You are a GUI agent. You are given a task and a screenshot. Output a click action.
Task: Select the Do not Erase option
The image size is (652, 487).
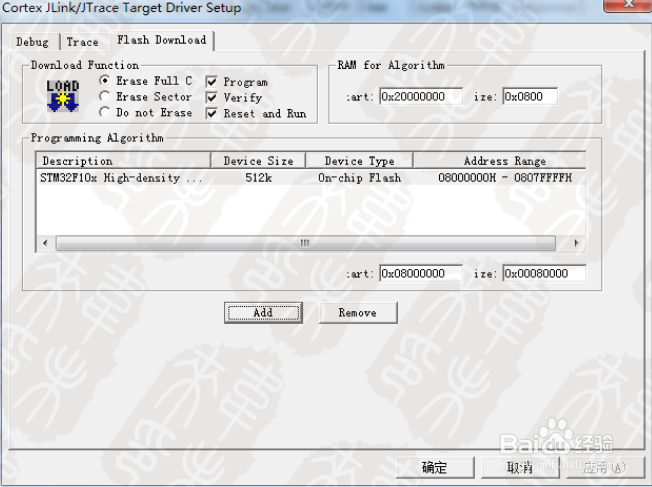click(105, 112)
